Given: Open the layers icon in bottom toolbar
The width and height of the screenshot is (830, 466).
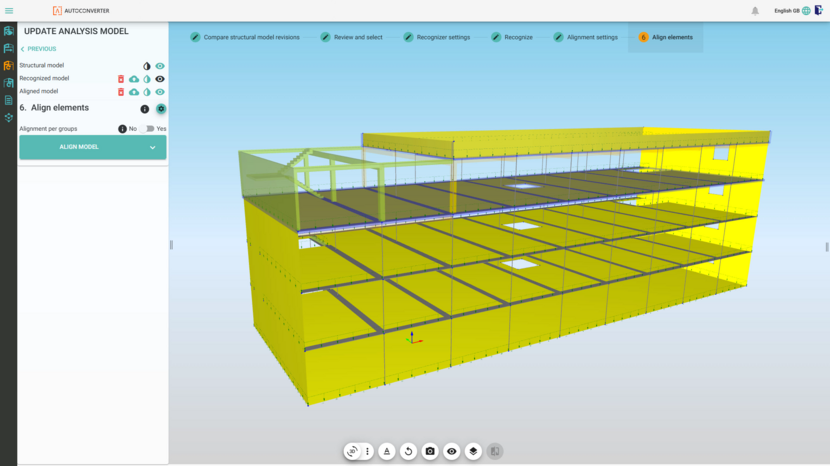Looking at the screenshot, I should [473, 452].
